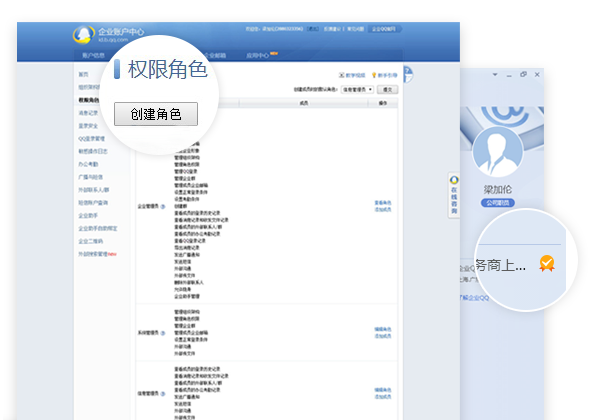
Task: Click upper action link in 企业管理员 row
Action: pyautogui.click(x=383, y=203)
